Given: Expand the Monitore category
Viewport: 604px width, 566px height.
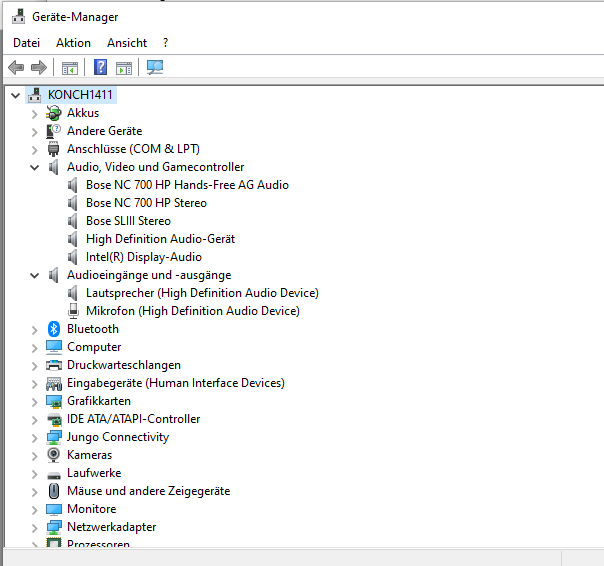Looking at the screenshot, I should (x=35, y=510).
